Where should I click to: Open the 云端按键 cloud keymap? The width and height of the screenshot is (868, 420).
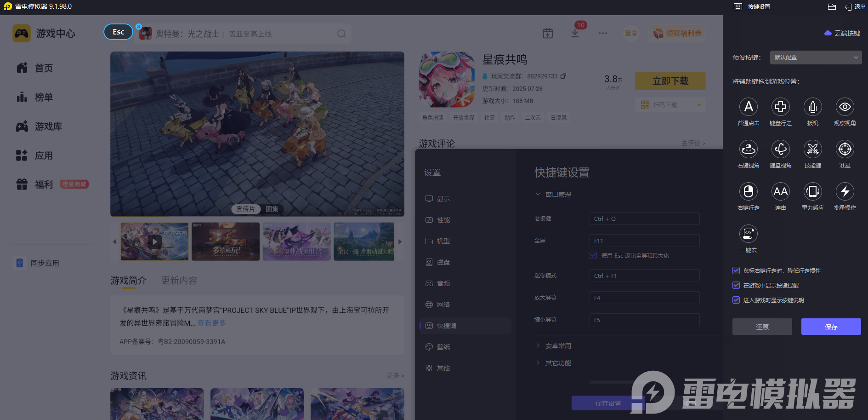tap(842, 33)
